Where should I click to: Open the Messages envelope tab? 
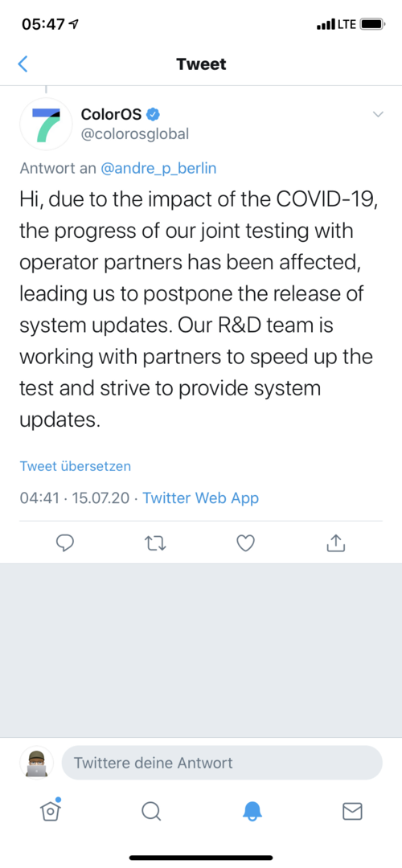pos(352,812)
